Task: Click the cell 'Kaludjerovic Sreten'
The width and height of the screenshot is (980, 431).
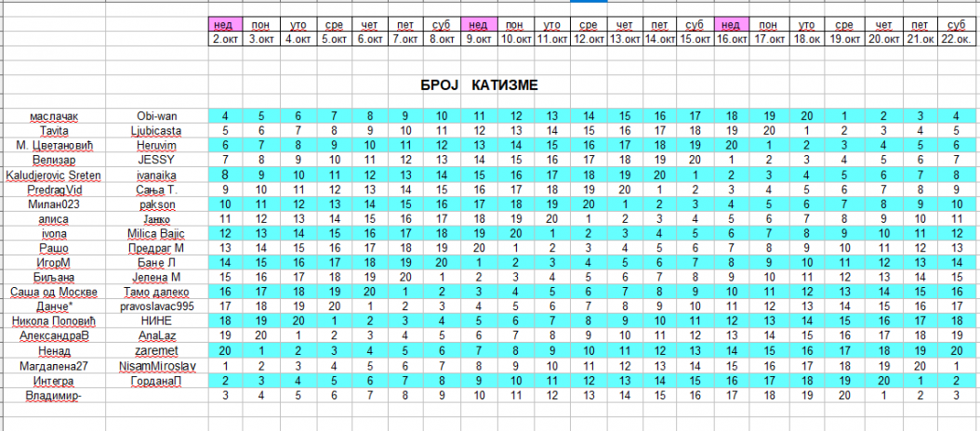Action: click(x=52, y=176)
